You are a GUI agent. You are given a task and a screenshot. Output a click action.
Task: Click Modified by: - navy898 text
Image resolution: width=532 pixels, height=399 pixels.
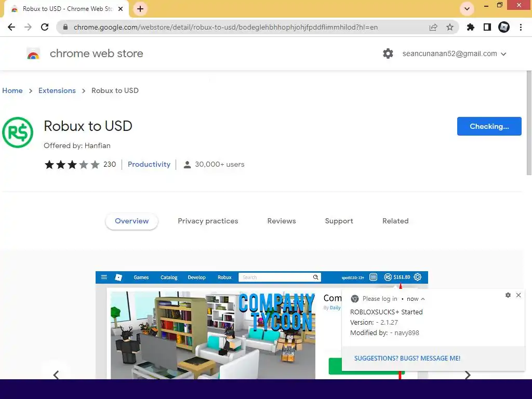coord(384,333)
